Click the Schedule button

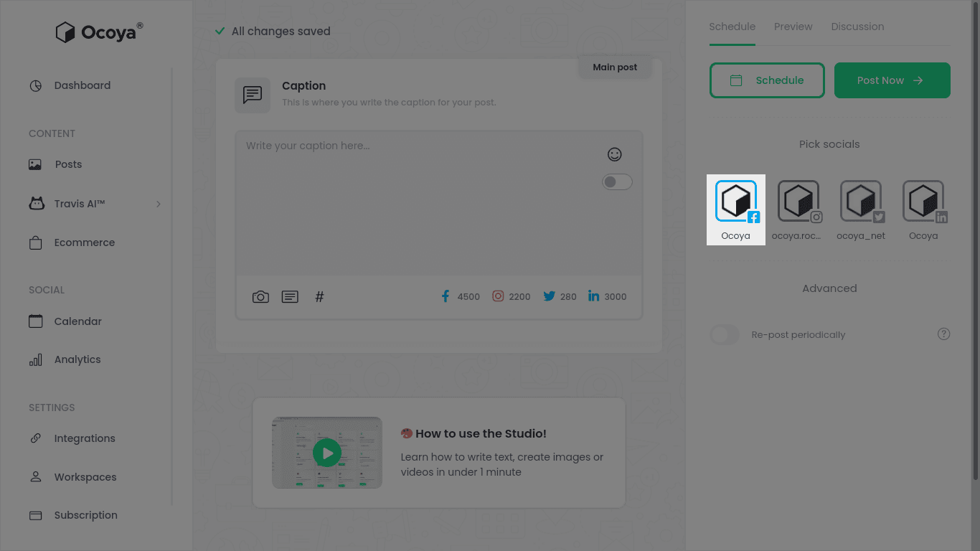tap(767, 80)
